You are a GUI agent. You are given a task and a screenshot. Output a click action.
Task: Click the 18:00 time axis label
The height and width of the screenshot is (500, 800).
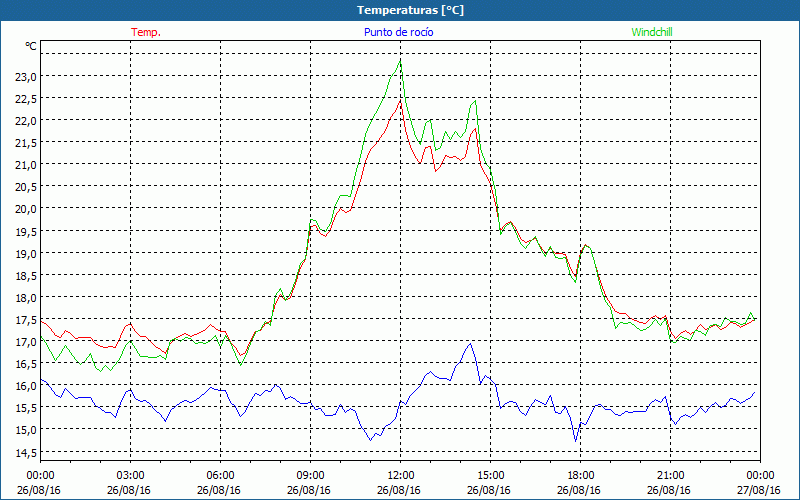581,476
